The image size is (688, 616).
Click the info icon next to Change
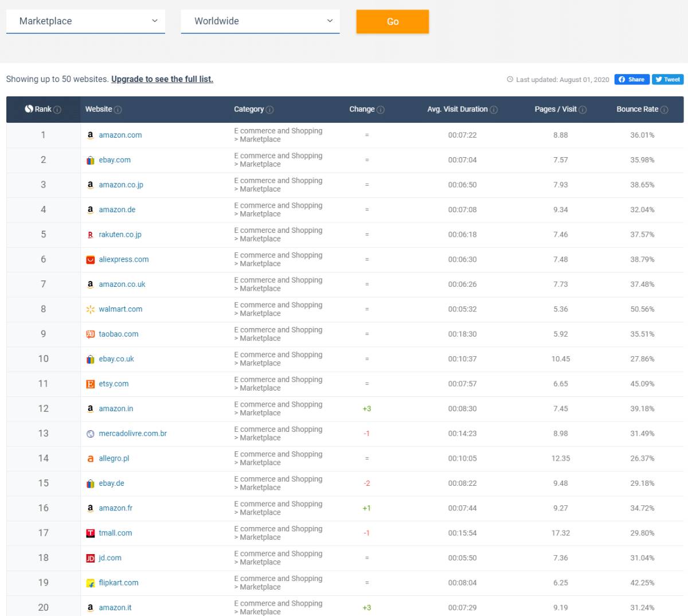(x=381, y=110)
